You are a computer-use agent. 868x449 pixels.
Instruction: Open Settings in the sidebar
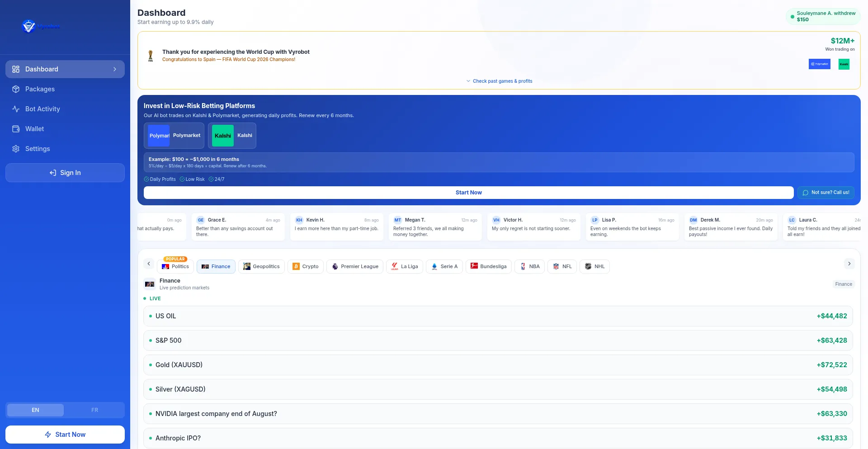65,149
